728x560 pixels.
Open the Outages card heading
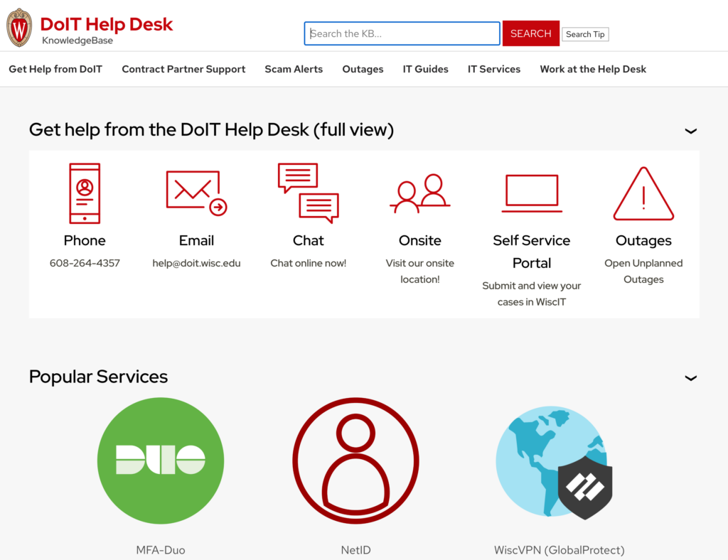(643, 240)
